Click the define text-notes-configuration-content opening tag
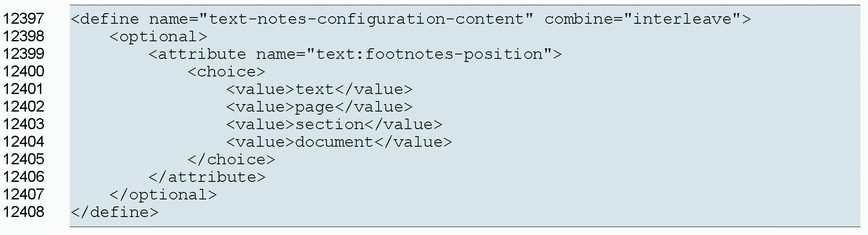This screenshot has width=868, height=235. pos(411,19)
